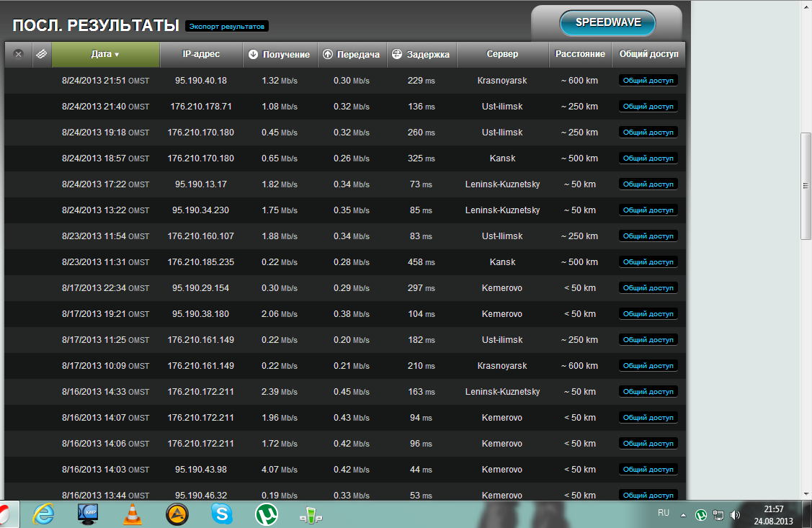Share the 8/24/2013 13:22 result
Viewport: 812px width, 528px height.
click(648, 210)
